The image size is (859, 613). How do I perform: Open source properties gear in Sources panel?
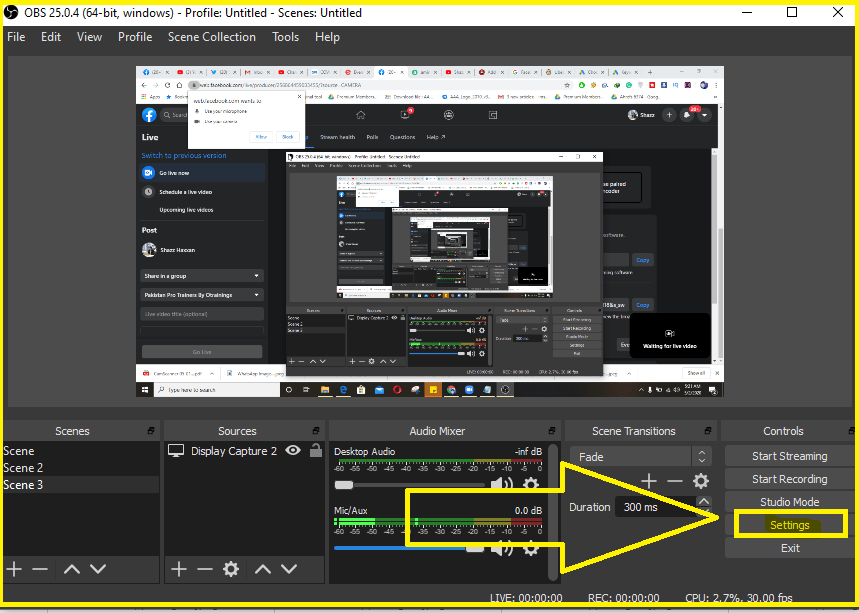click(231, 569)
